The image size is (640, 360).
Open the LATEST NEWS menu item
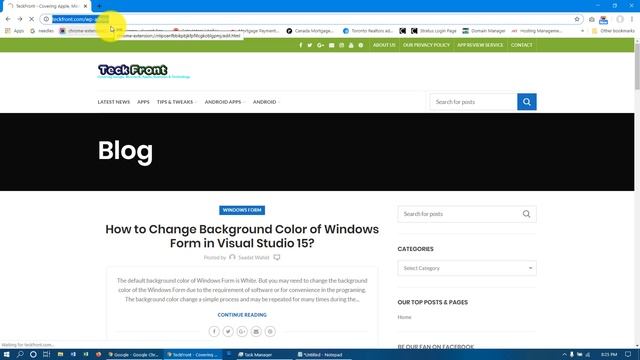[x=113, y=102]
